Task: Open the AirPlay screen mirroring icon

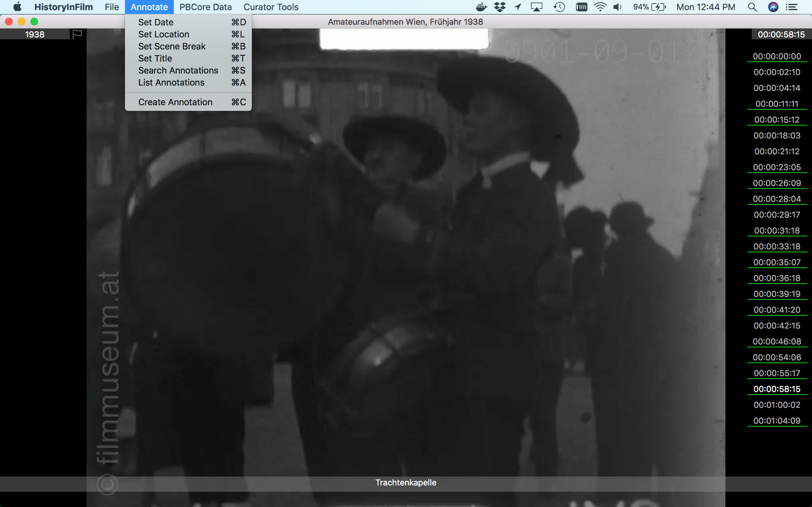Action: point(536,7)
